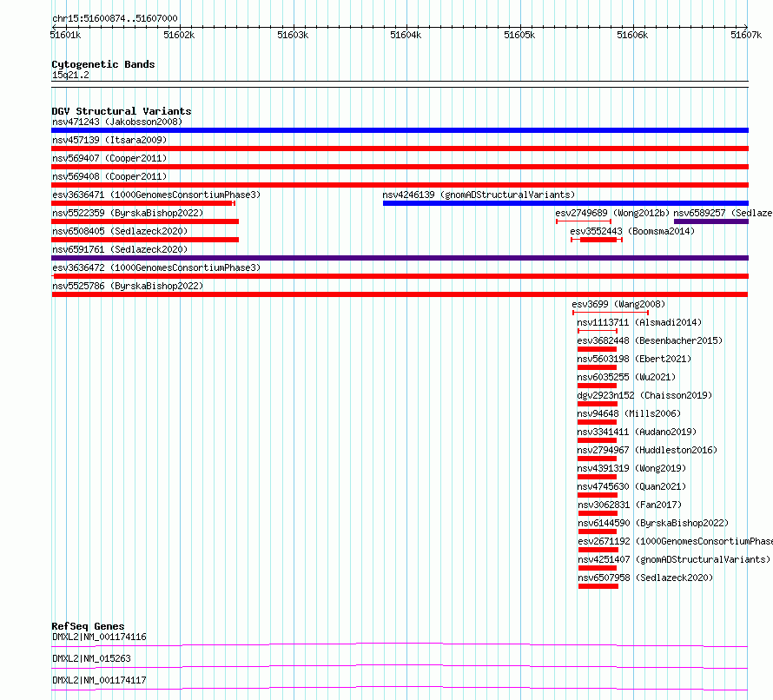Click the red bar under nsv5522359
This screenshot has width=773, height=700.
(145, 221)
